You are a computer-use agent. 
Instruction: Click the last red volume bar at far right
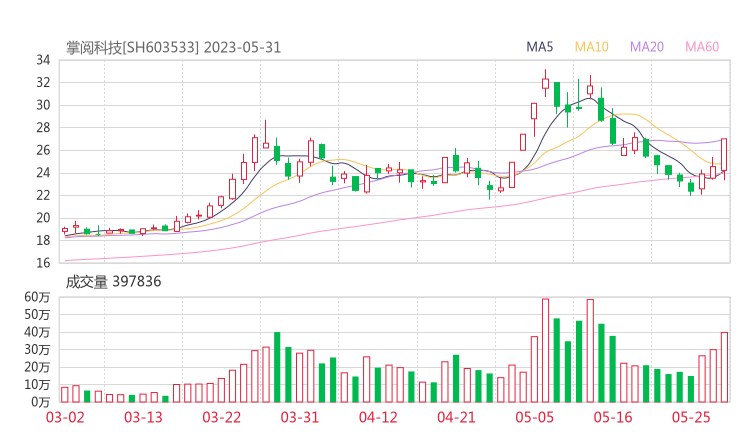pyautogui.click(x=724, y=367)
